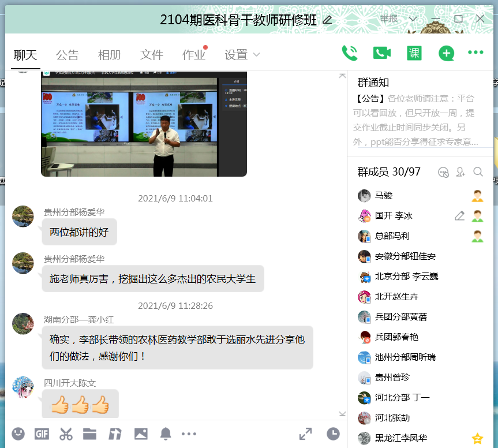Start a group video call

pyautogui.click(x=381, y=53)
